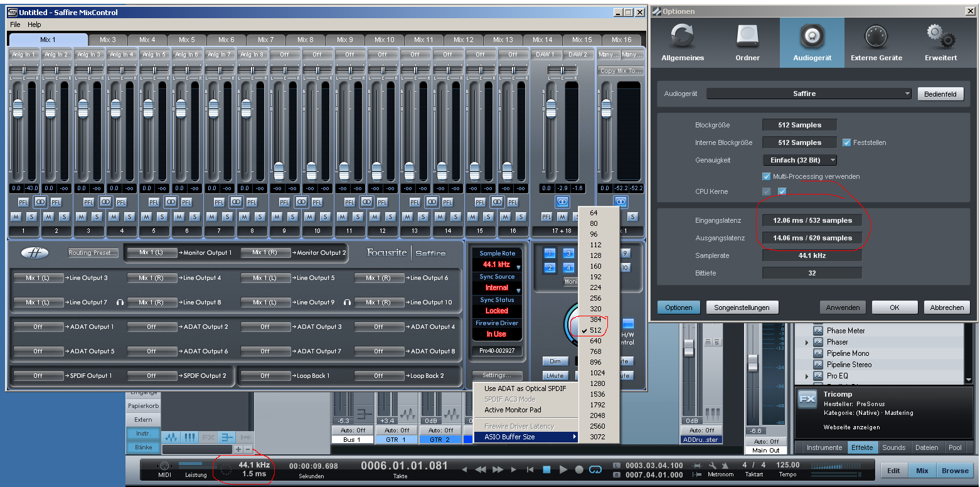Viewport: 980px width, 487px height.
Task: Toggle PFL on channel 4
Action: [121, 202]
